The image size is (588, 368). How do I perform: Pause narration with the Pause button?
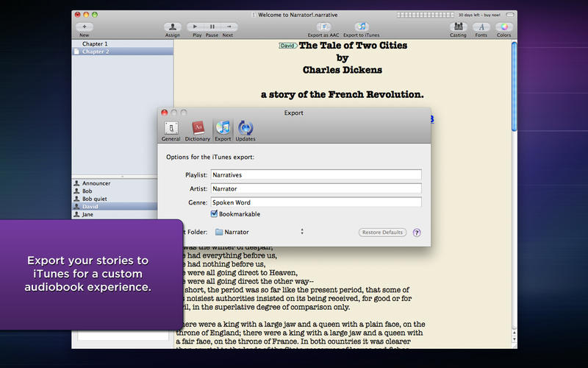pos(212,26)
